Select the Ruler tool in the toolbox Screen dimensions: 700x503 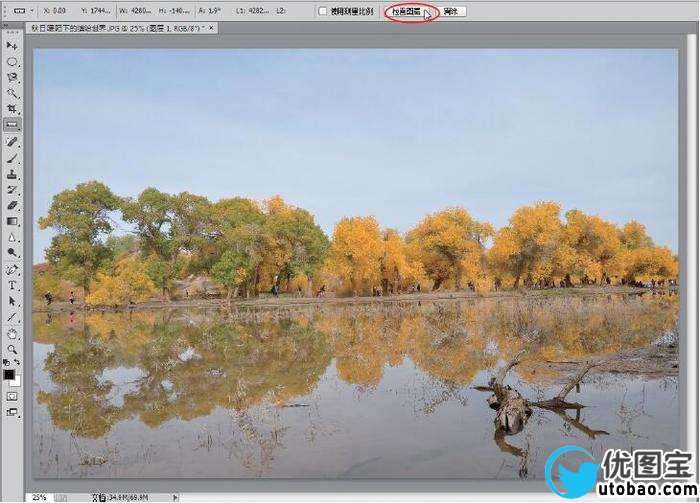(12, 125)
